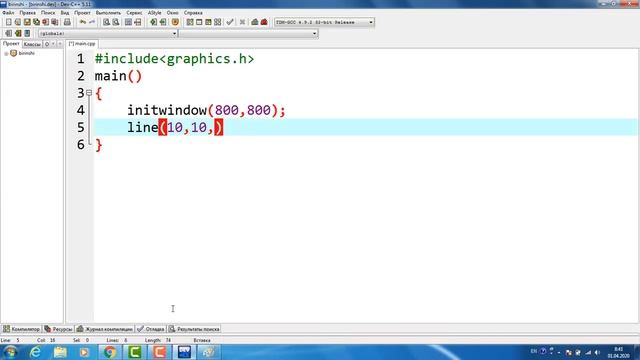This screenshot has width=640, height=360.
Task: Collapse the code fold at line 3
Action: click(x=89, y=93)
